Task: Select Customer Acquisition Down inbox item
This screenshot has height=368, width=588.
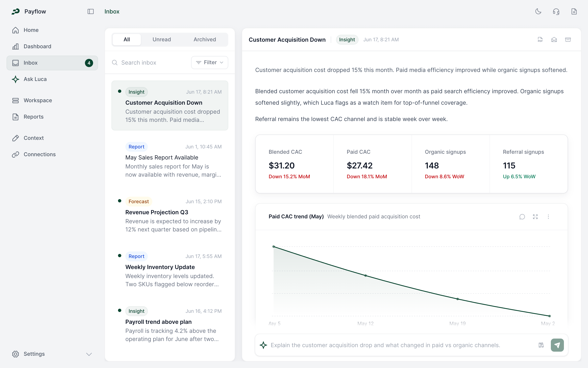Action: [170, 106]
